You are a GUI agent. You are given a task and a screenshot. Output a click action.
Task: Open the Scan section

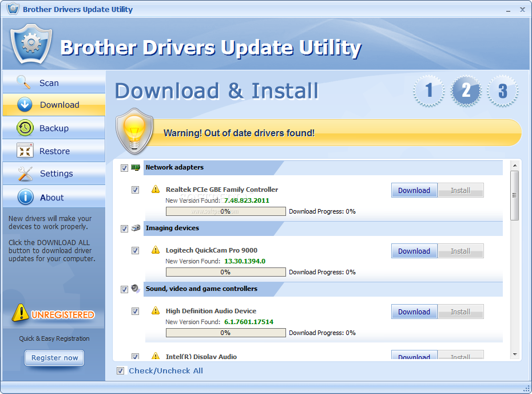(54, 82)
